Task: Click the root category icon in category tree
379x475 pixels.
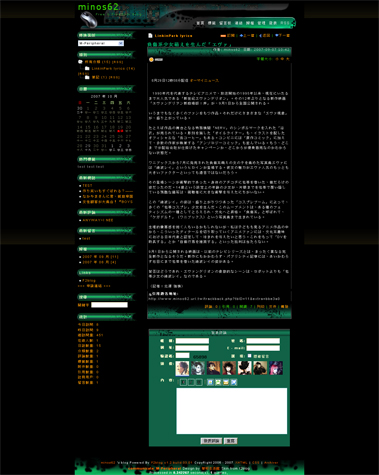Action: tap(80, 62)
